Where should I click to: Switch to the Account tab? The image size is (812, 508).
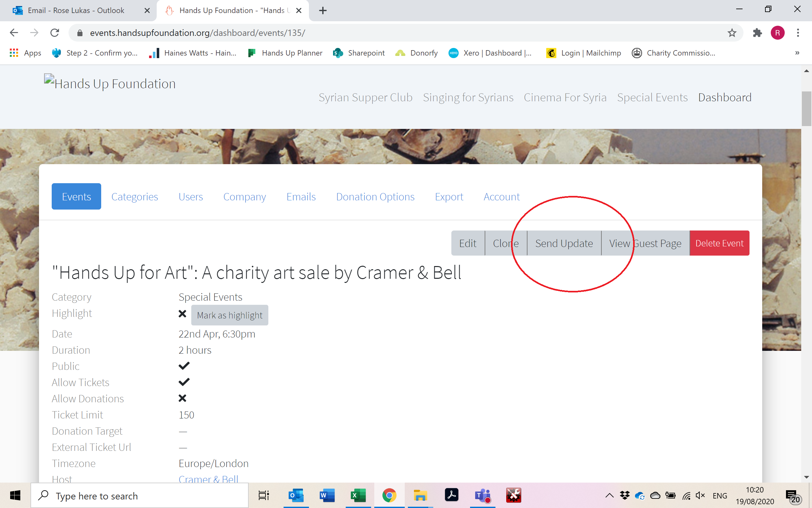pyautogui.click(x=501, y=196)
